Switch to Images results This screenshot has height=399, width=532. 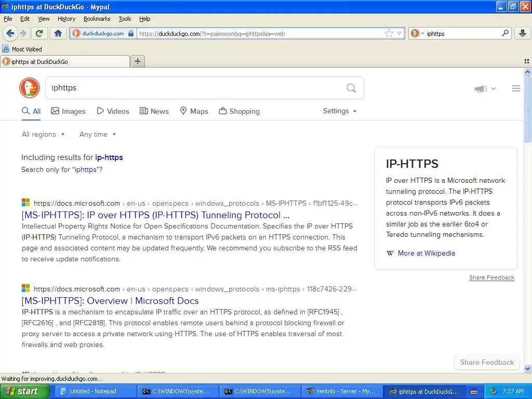click(x=68, y=111)
